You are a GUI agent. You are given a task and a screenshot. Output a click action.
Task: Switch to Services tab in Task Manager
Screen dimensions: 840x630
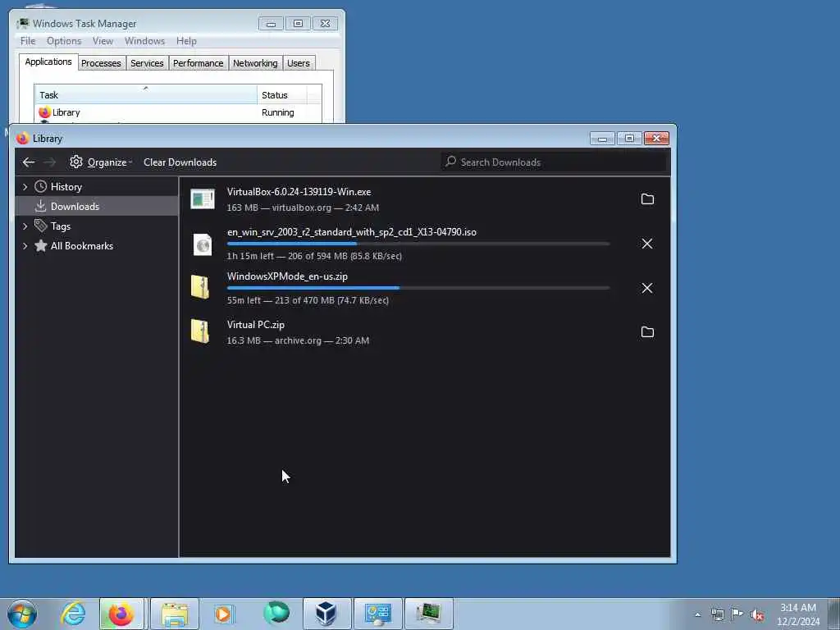tap(147, 63)
